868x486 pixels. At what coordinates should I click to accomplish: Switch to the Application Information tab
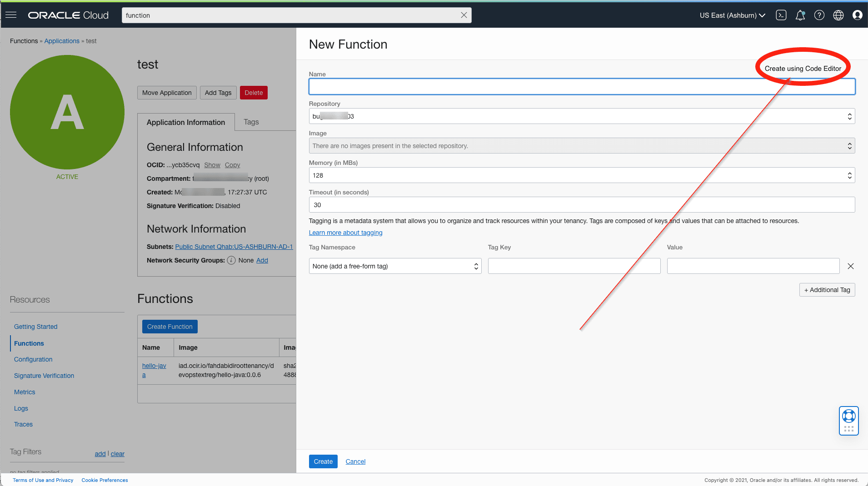point(186,122)
